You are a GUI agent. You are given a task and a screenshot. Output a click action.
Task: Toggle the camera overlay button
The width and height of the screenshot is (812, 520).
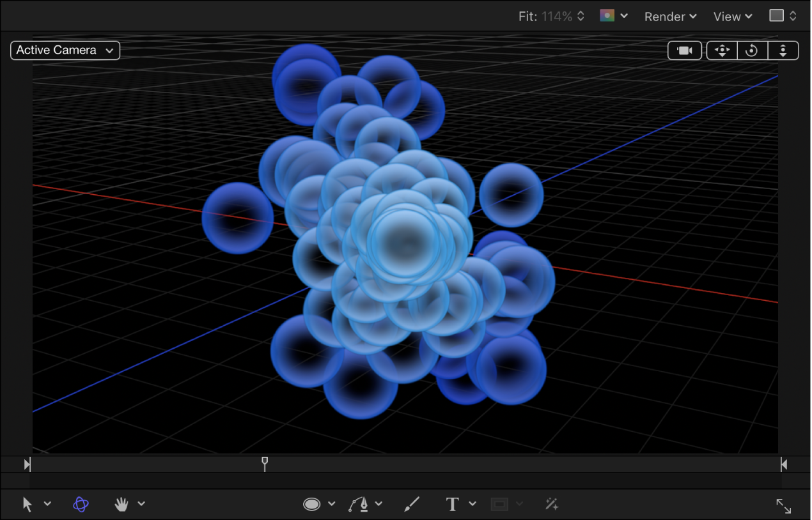(684, 50)
